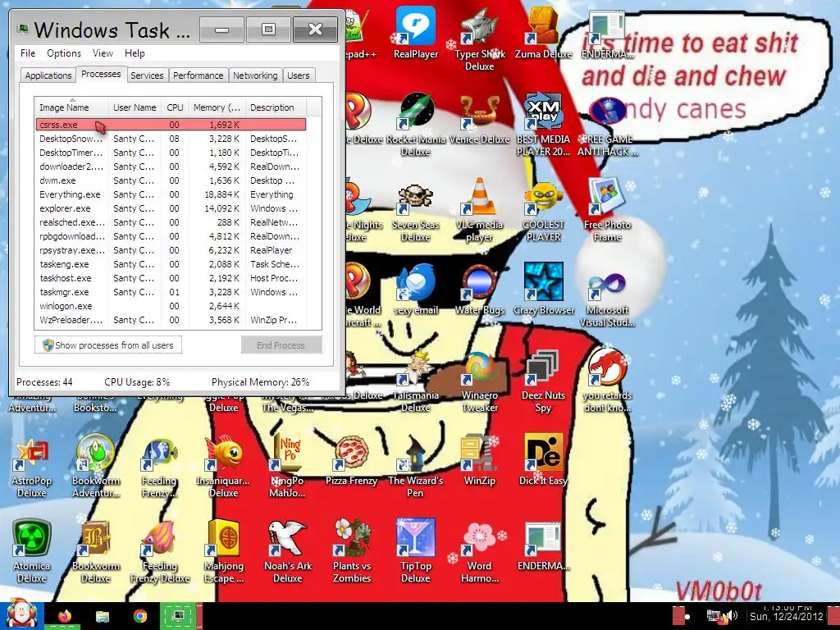Launch Dick It Easy icon
The height and width of the screenshot is (630, 840).
click(543, 459)
